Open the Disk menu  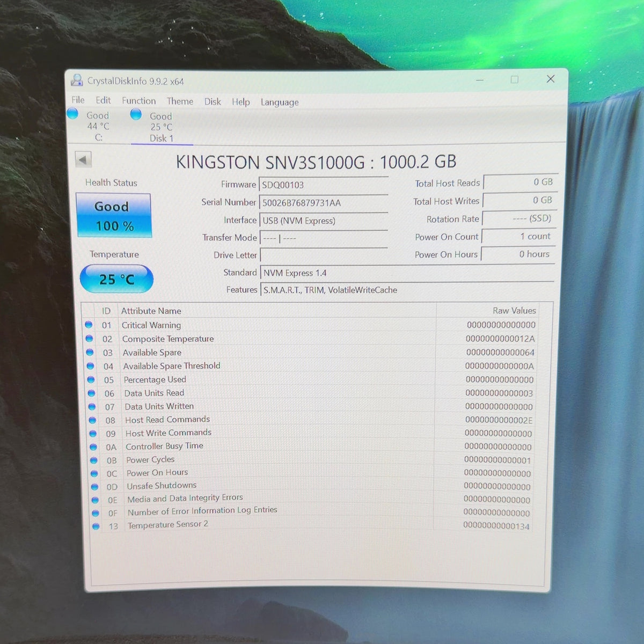(x=213, y=101)
